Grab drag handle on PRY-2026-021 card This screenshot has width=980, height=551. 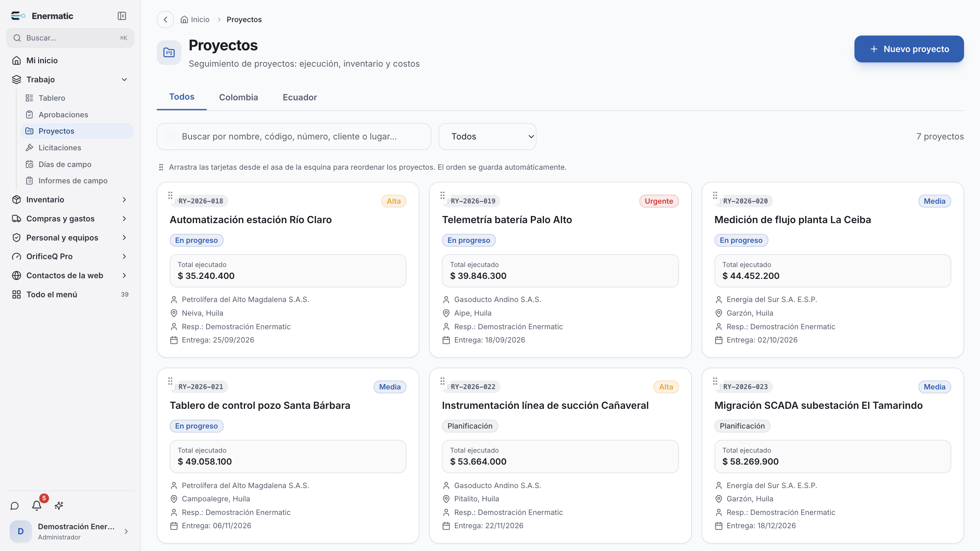(170, 381)
